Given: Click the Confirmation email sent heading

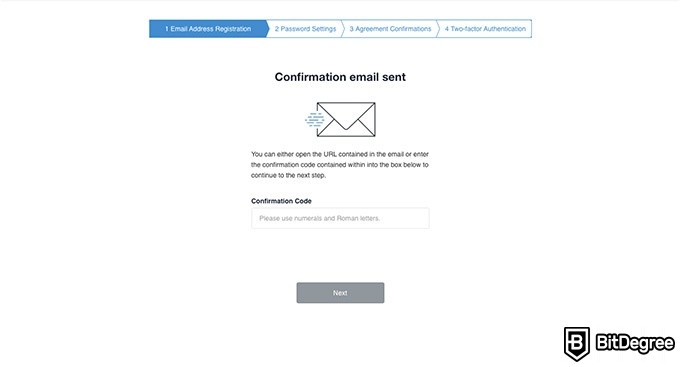Looking at the screenshot, I should click(x=340, y=77).
